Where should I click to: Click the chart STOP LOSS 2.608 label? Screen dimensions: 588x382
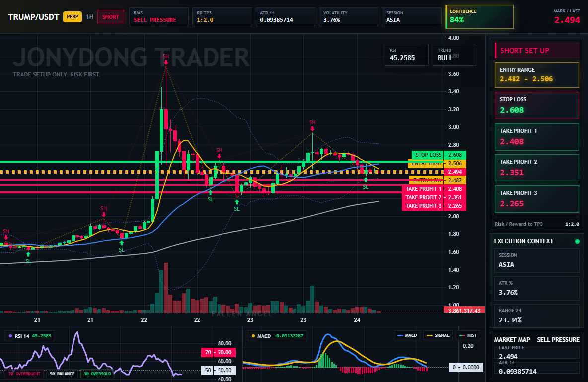coord(439,155)
